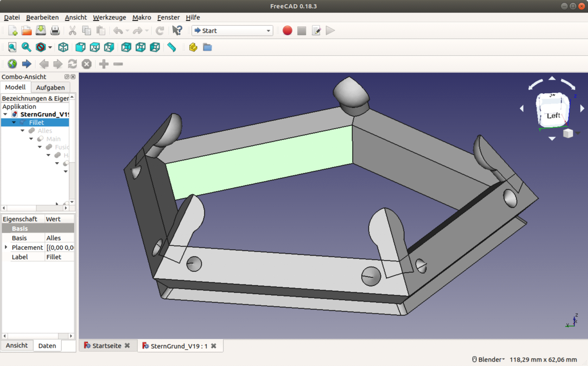Image resolution: width=588 pixels, height=366 pixels.
Task: Open the globe website icon
Action: (12, 64)
